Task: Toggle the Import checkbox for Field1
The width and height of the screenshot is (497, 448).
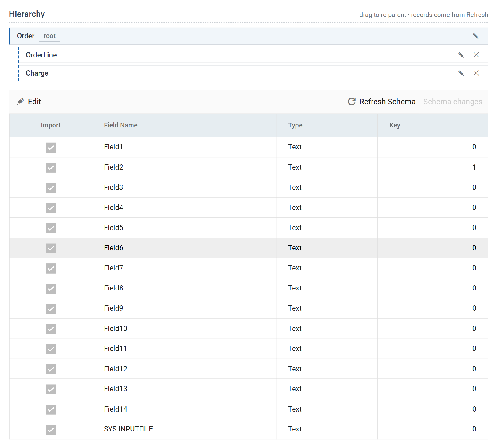Action: pyautogui.click(x=51, y=147)
